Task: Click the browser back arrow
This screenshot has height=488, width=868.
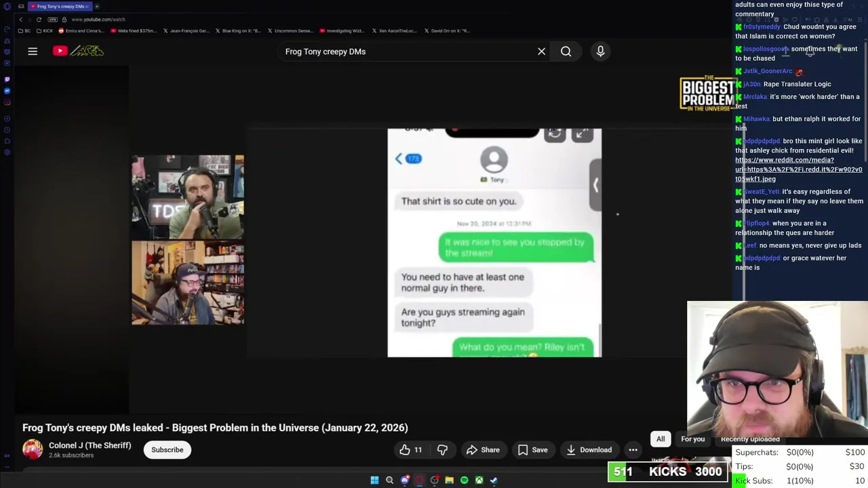Action: tap(20, 19)
